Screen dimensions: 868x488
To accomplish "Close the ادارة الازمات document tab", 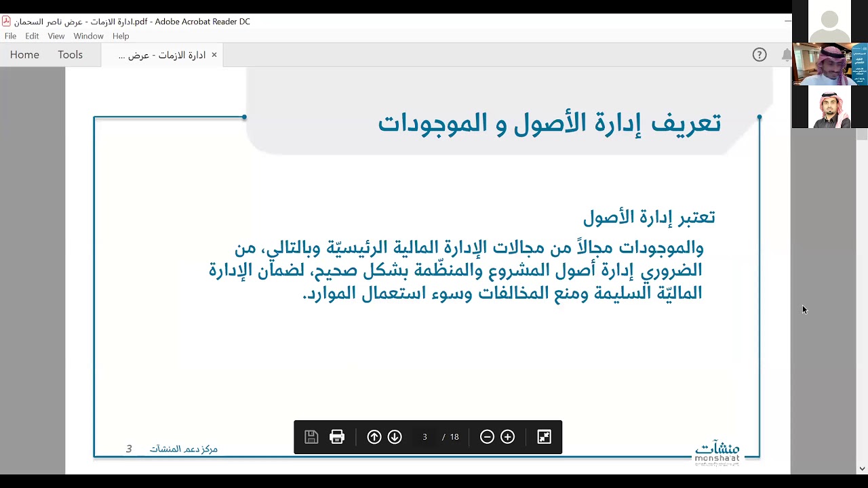I will 214,55.
